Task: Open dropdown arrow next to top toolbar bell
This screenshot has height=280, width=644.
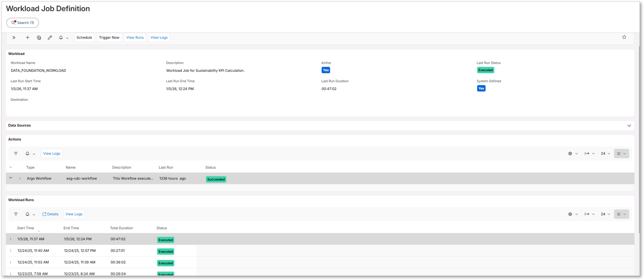Action: (67, 38)
